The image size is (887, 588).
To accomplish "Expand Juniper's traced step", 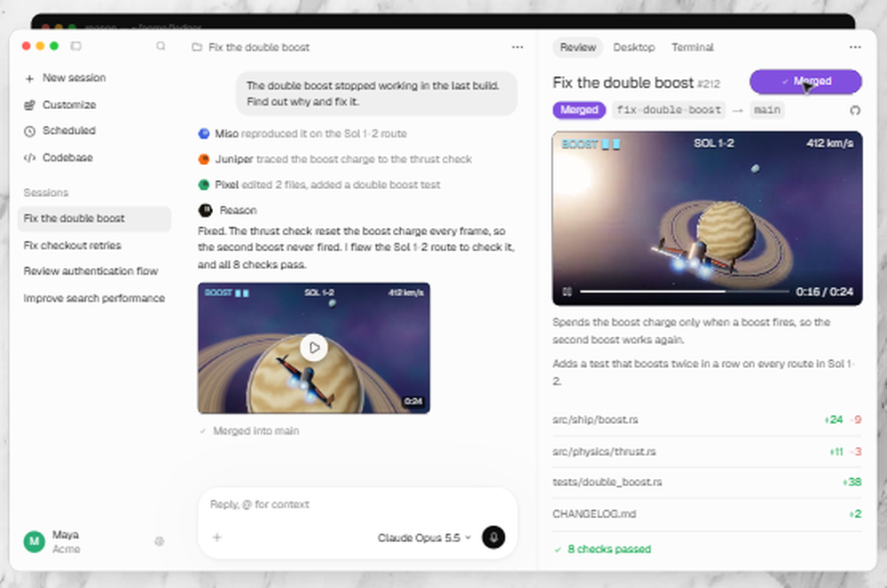I will click(x=335, y=160).
